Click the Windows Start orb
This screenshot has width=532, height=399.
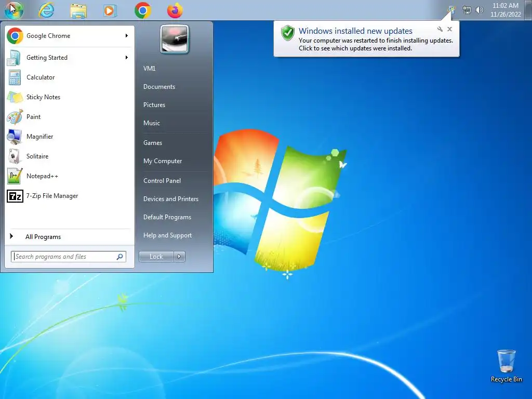14,10
